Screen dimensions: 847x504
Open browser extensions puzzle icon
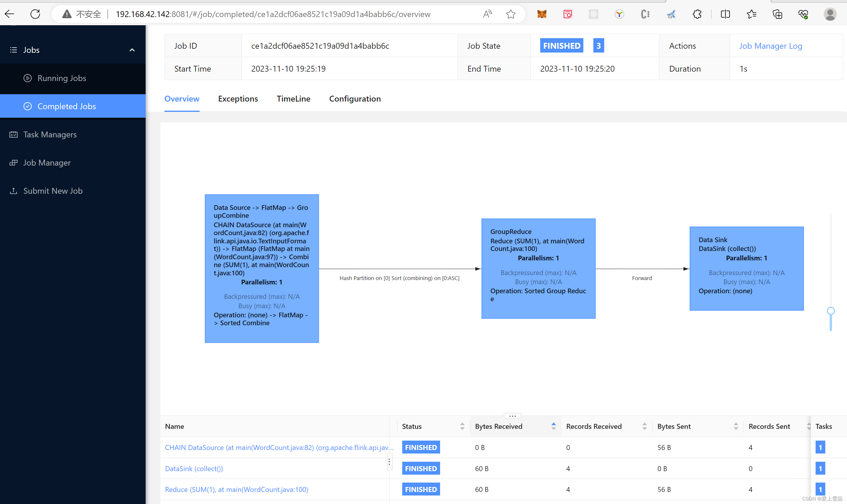(697, 14)
